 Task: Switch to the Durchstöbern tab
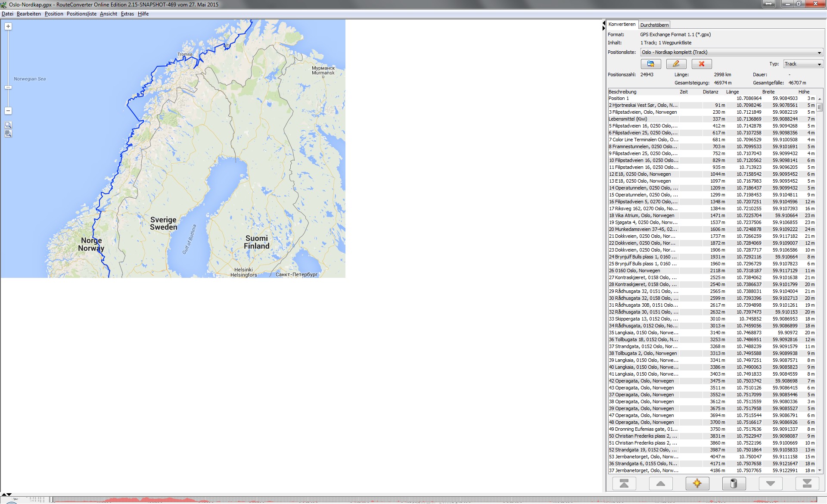click(654, 25)
